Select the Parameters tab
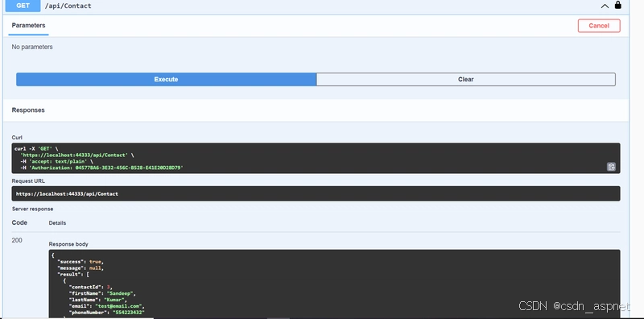The height and width of the screenshot is (319, 644). pyautogui.click(x=28, y=26)
